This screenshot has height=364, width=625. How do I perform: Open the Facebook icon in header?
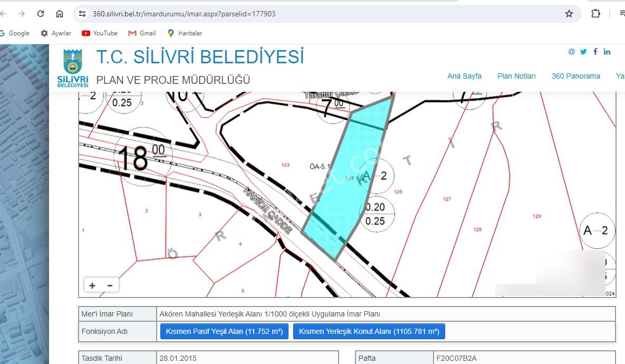click(595, 51)
